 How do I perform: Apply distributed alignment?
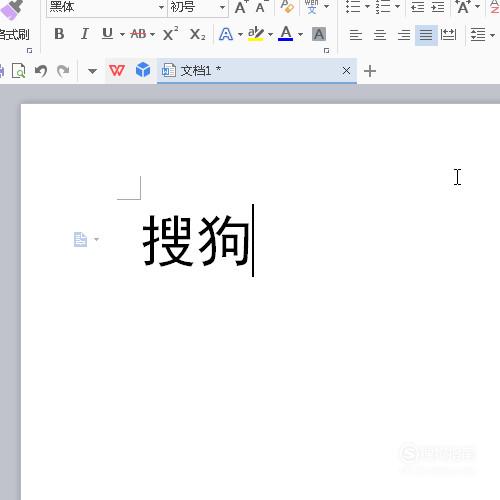point(448,34)
